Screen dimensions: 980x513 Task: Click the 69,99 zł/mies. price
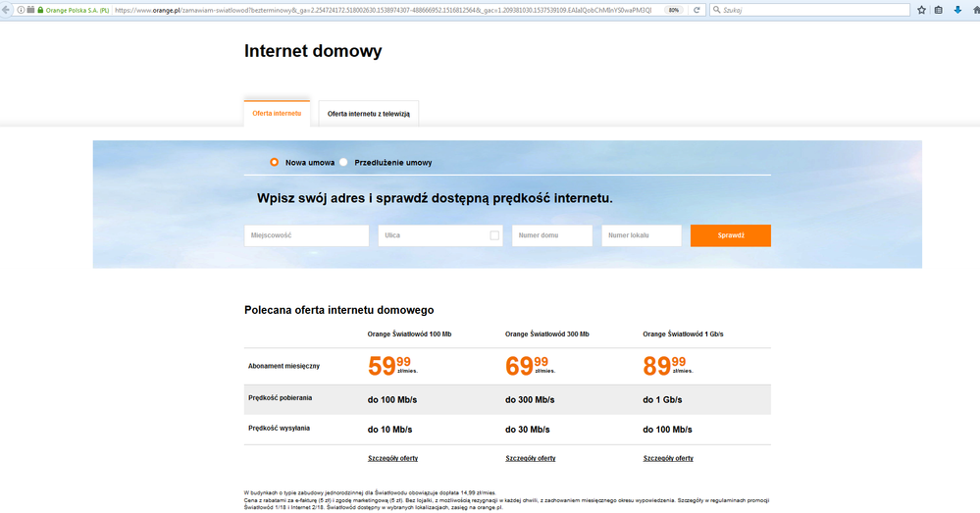tap(530, 366)
